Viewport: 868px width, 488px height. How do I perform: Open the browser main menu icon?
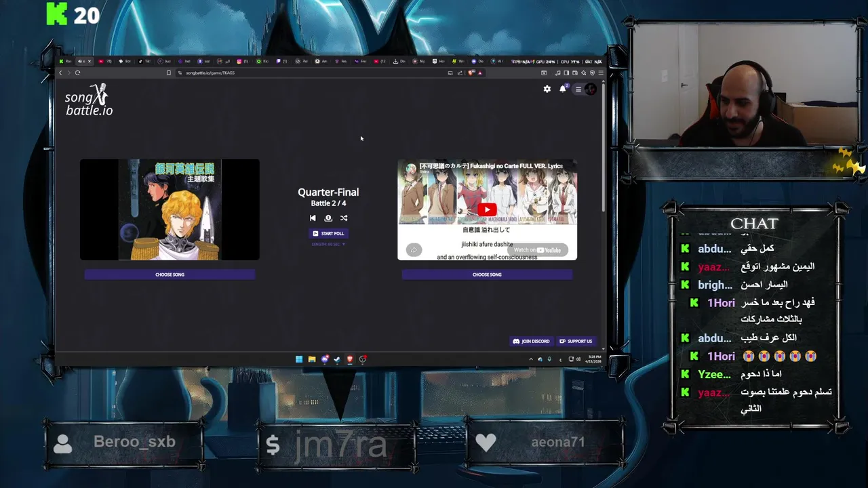pos(601,73)
